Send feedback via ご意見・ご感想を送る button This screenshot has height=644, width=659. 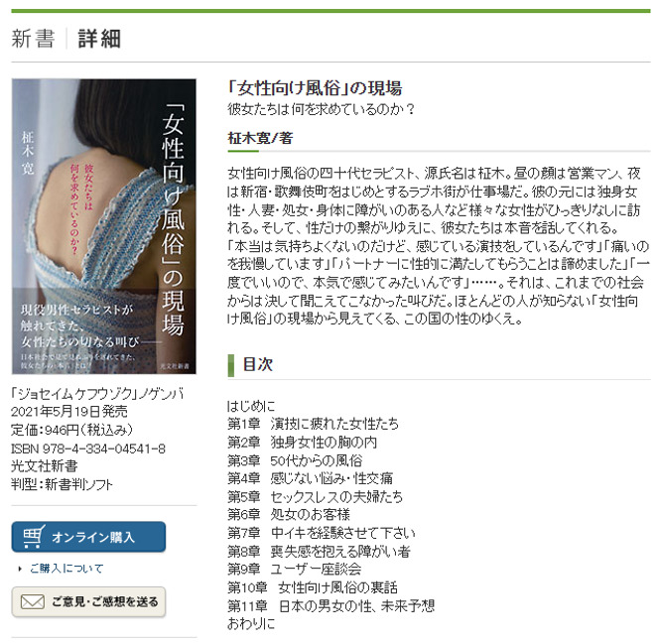88,601
